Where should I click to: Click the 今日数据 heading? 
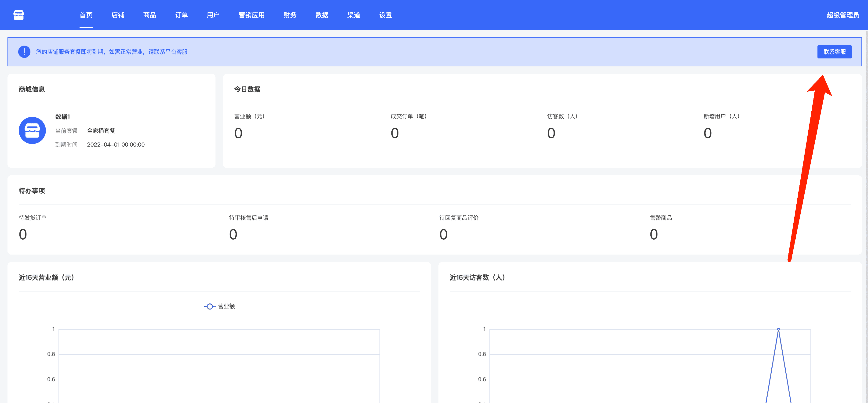247,89
